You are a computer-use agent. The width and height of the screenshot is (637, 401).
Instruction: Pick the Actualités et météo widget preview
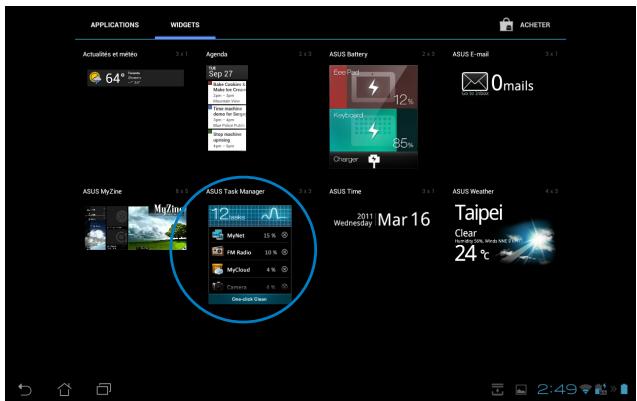[x=135, y=78]
